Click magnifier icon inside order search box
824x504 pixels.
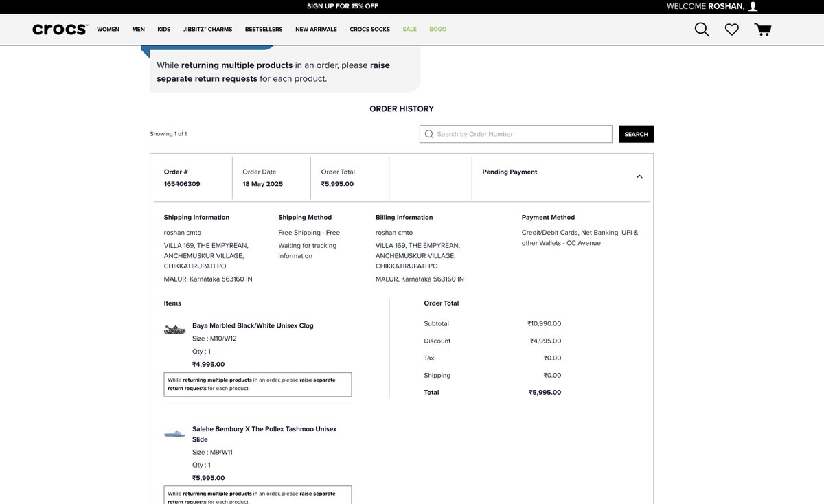(429, 134)
